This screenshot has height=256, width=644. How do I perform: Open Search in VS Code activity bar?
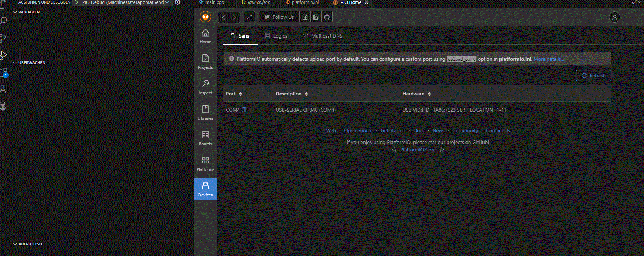click(4, 21)
